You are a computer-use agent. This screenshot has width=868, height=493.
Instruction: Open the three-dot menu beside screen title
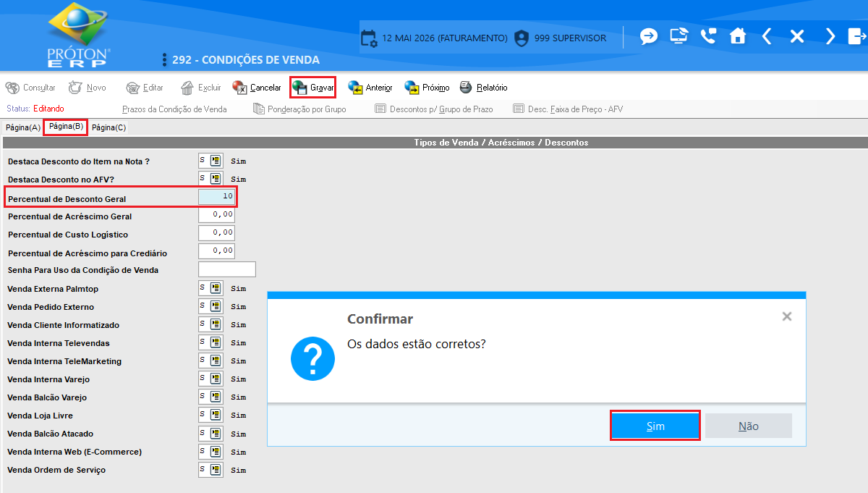pyautogui.click(x=165, y=60)
